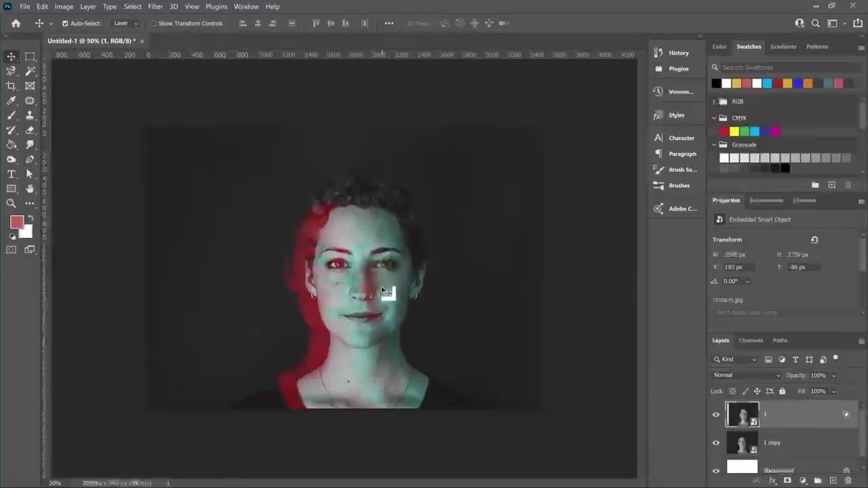This screenshot has height=488, width=868.
Task: Open the Fill slider dropdown
Action: pyautogui.click(x=833, y=391)
